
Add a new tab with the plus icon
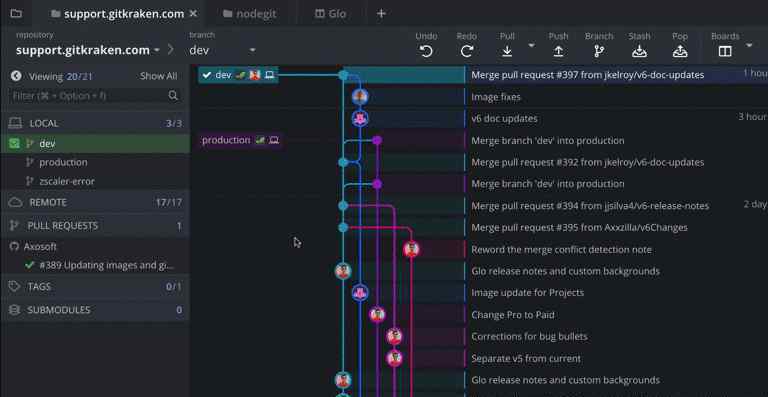[x=381, y=14]
